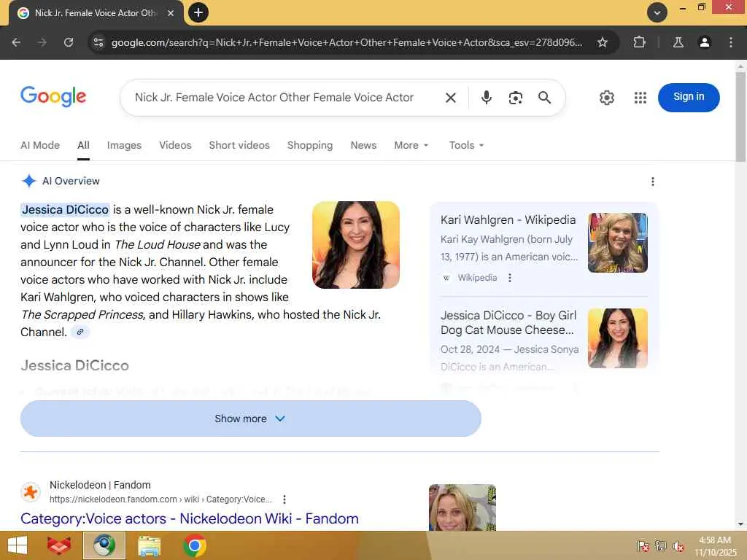Expand AI Overview with Show more
Viewport: 747px width, 560px height.
(251, 419)
